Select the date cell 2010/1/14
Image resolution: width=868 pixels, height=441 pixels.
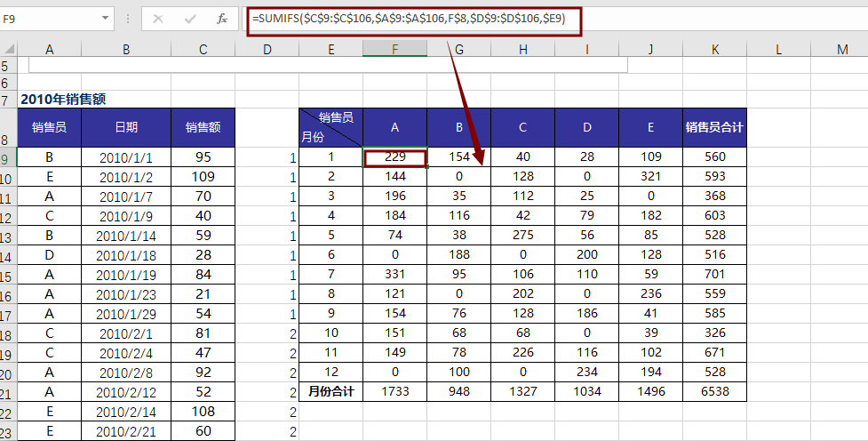click(126, 236)
